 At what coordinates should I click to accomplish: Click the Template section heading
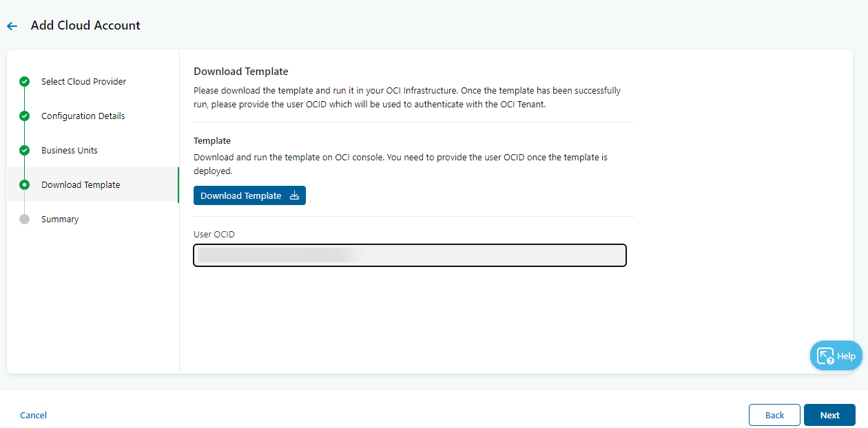point(211,140)
